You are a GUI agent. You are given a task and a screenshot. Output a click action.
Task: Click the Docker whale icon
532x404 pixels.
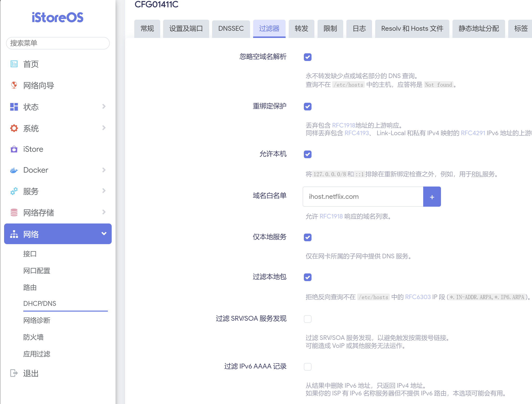pyautogui.click(x=14, y=170)
